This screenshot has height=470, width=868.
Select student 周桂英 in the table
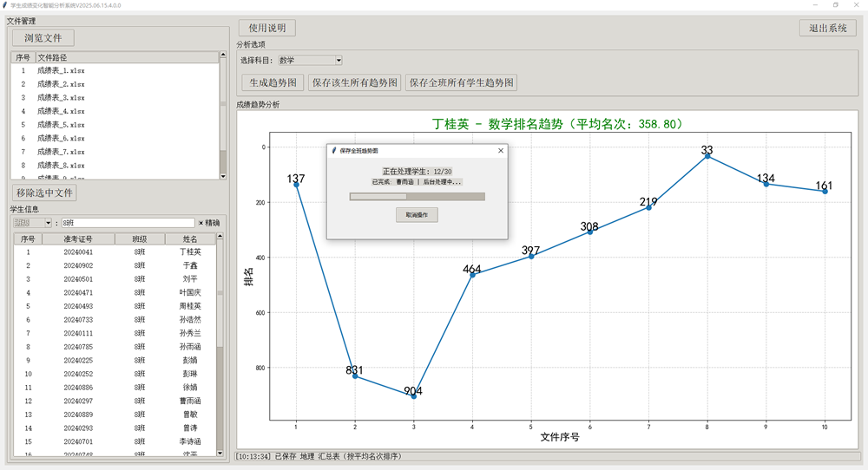[x=189, y=306]
